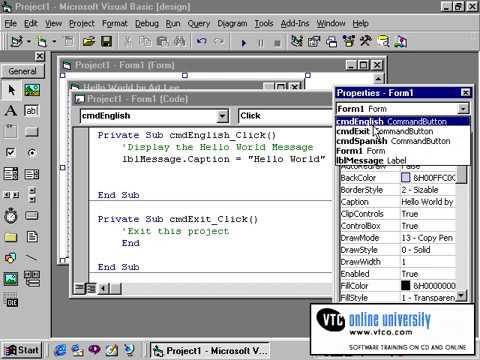Click the Start (run) play button
The image size is (480, 360).
(x=244, y=43)
